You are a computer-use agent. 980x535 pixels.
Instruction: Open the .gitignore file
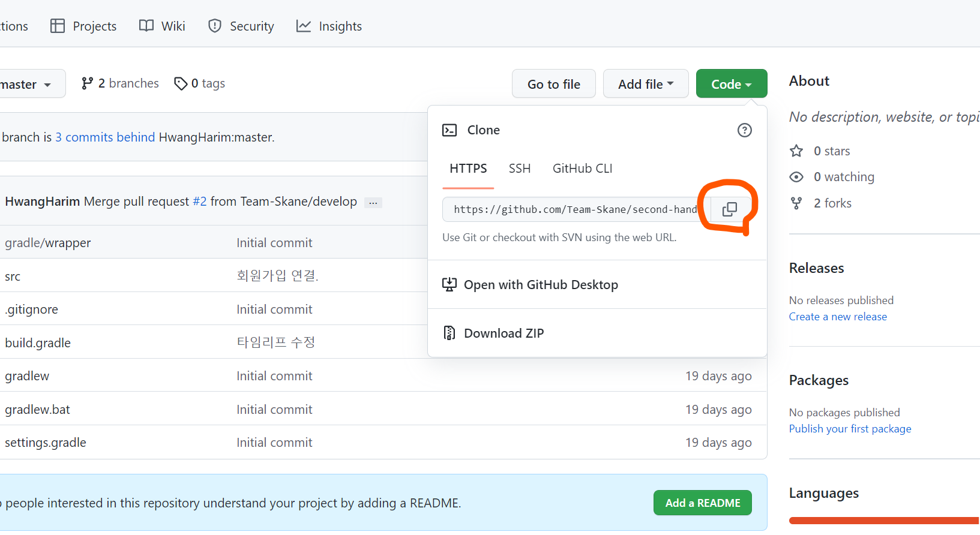tap(31, 309)
